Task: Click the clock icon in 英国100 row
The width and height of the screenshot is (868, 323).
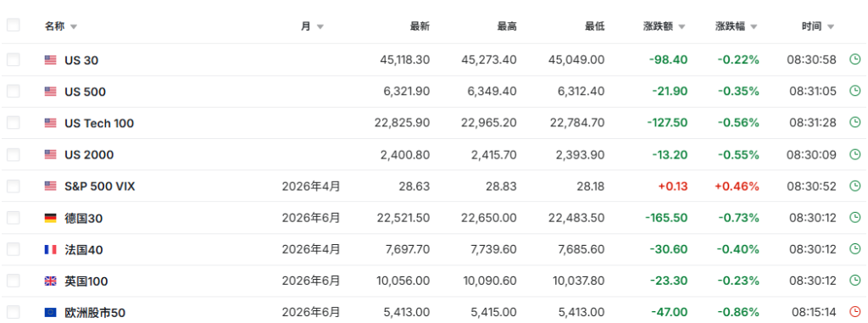Action: coord(854,281)
